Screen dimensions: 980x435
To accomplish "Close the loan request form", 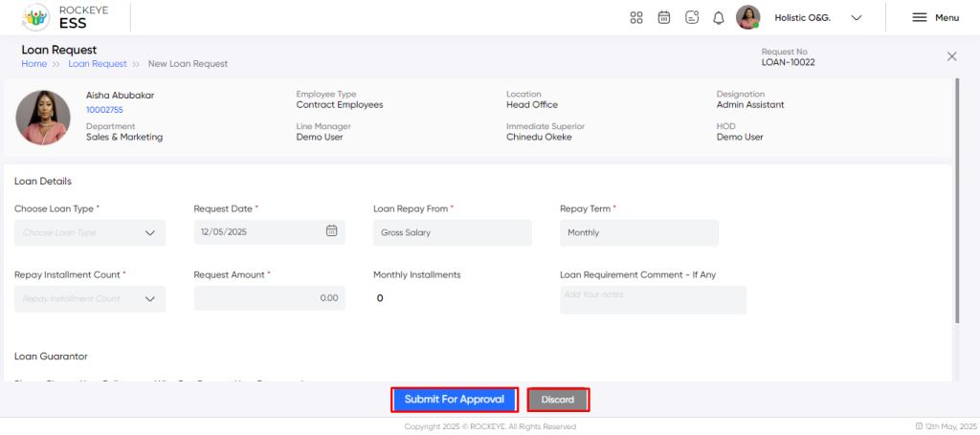I will point(952,56).
